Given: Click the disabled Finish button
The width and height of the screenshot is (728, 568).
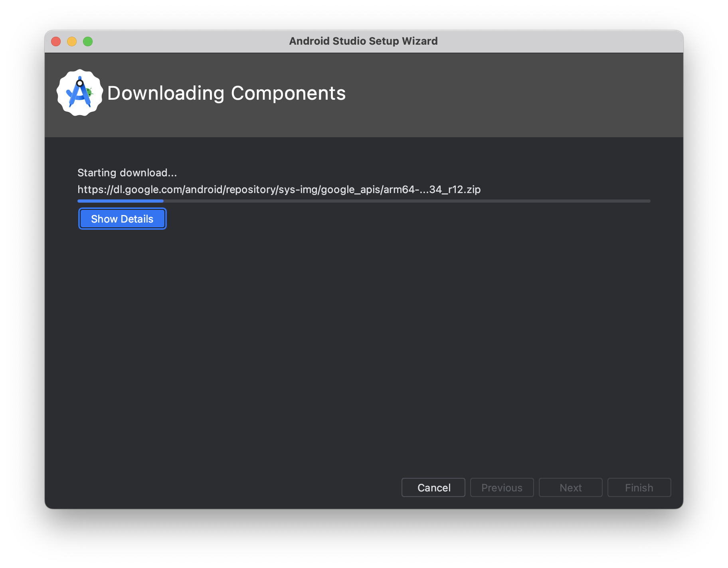Looking at the screenshot, I should click(x=639, y=487).
